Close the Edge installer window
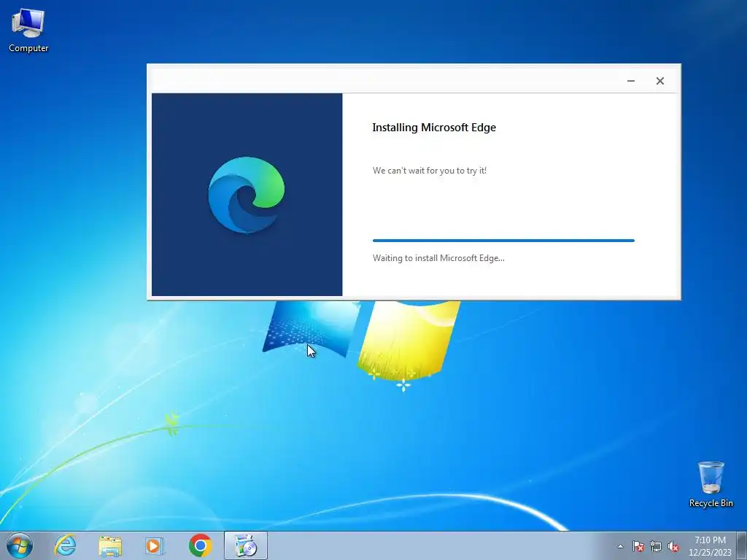The image size is (747, 560). (659, 81)
